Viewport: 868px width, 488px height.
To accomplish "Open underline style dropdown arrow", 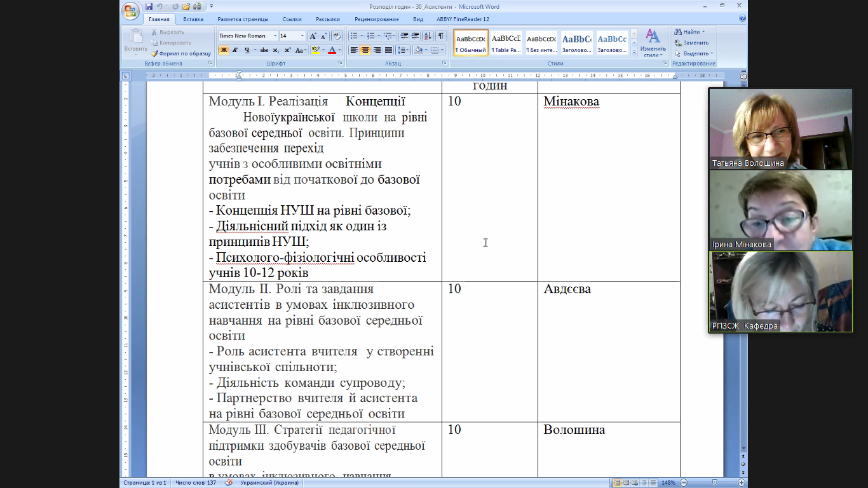I will pos(255,50).
